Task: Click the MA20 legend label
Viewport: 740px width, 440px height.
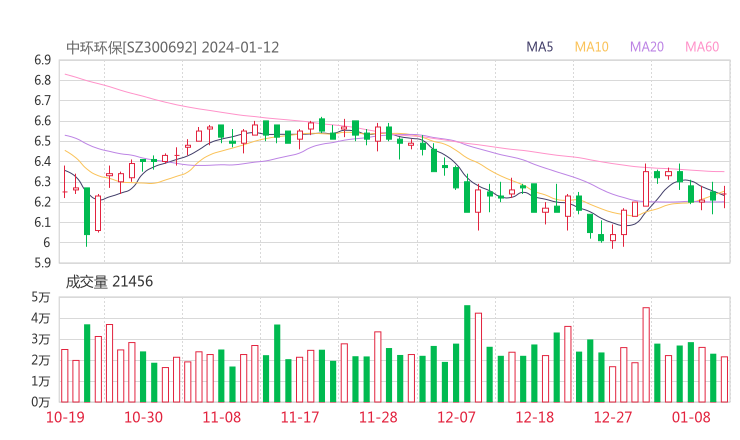Action: (647, 47)
